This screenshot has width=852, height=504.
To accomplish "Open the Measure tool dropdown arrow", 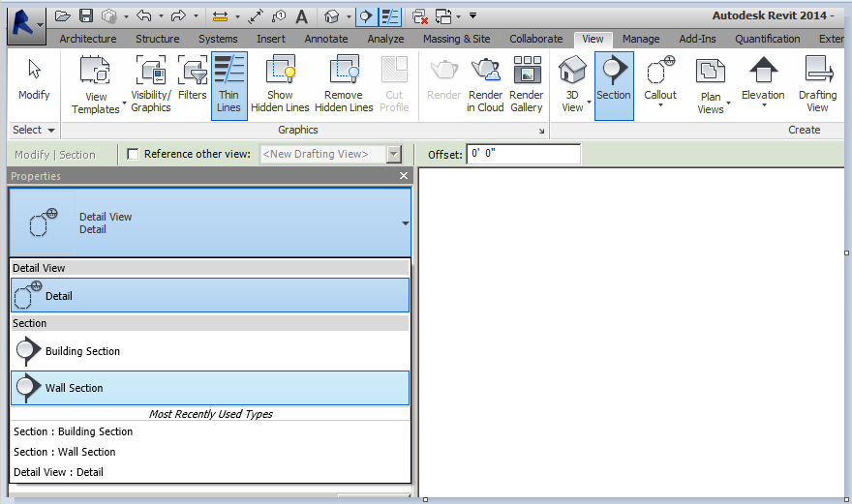I will click(237, 16).
